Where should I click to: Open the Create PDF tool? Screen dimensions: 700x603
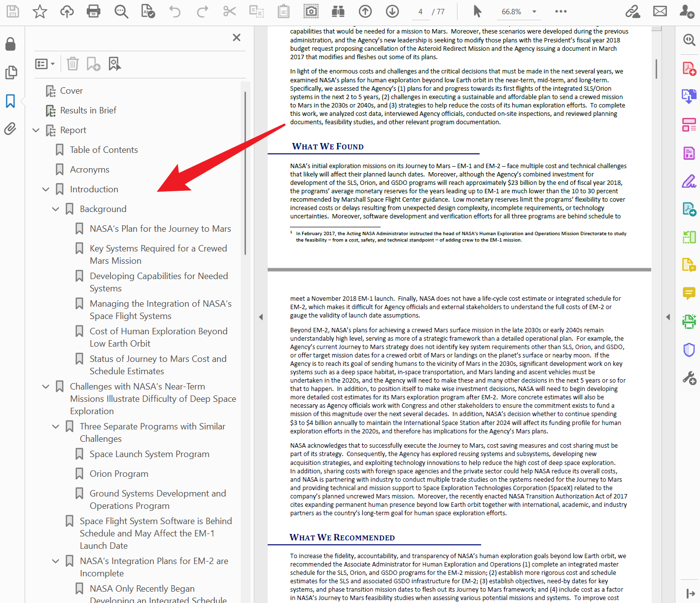click(x=689, y=69)
